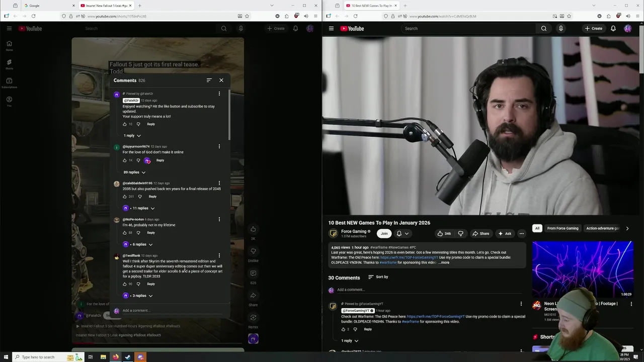Open notification preferences dropdown beside Join
This screenshot has height=362, width=644.
pos(403,233)
